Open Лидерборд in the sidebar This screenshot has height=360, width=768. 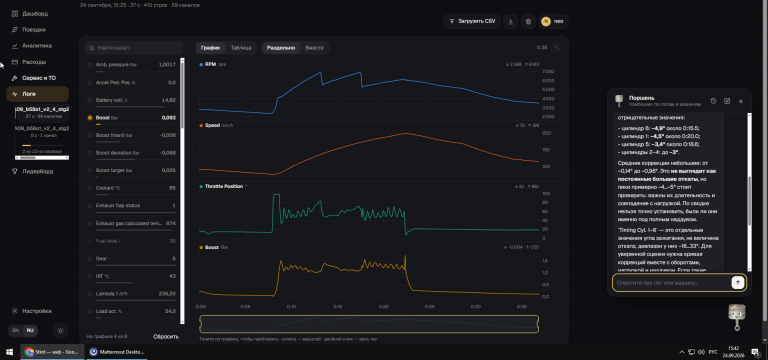tap(37, 171)
